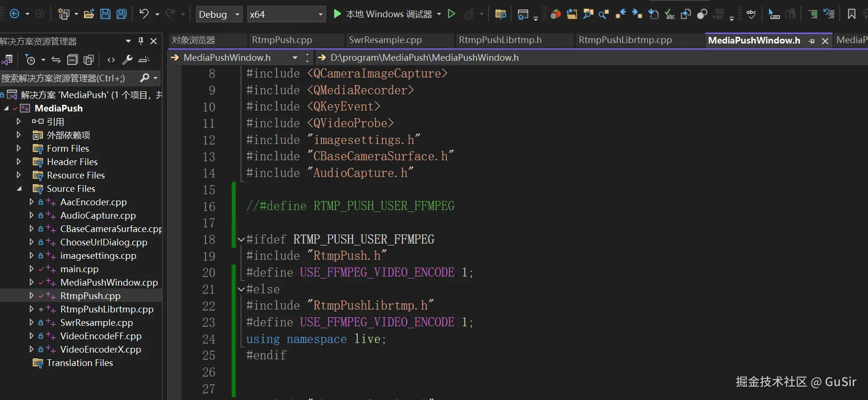Select VideoEncoderX.cpp in Source Files

[101, 349]
